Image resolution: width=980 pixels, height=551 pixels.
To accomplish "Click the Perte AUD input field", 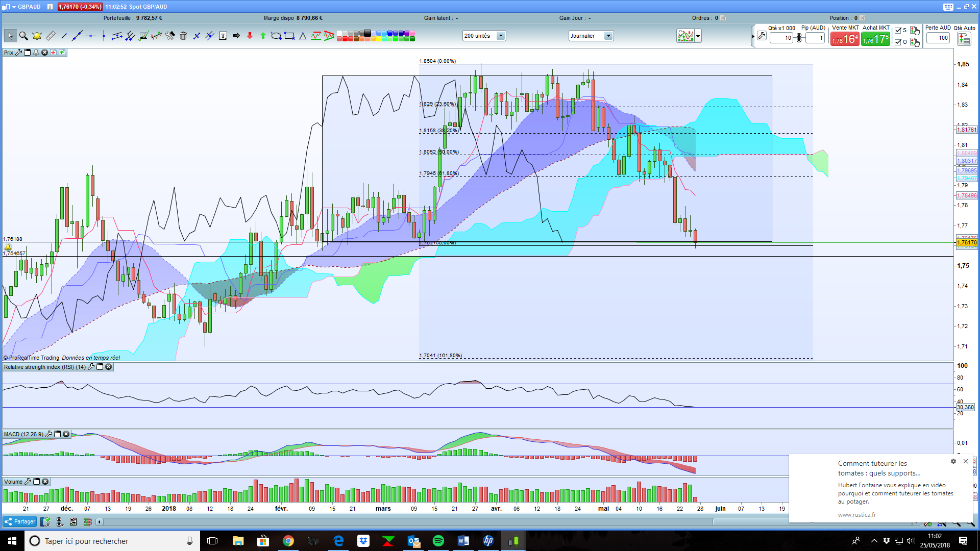I will tap(938, 38).
